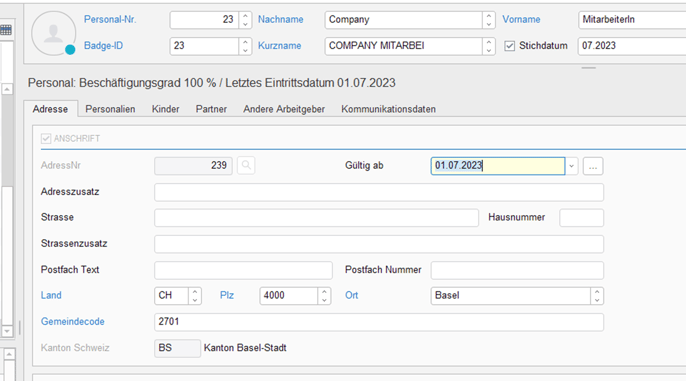The width and height of the screenshot is (686, 381).
Task: Click the Stichdatum date field 07.2023
Action: click(x=632, y=46)
